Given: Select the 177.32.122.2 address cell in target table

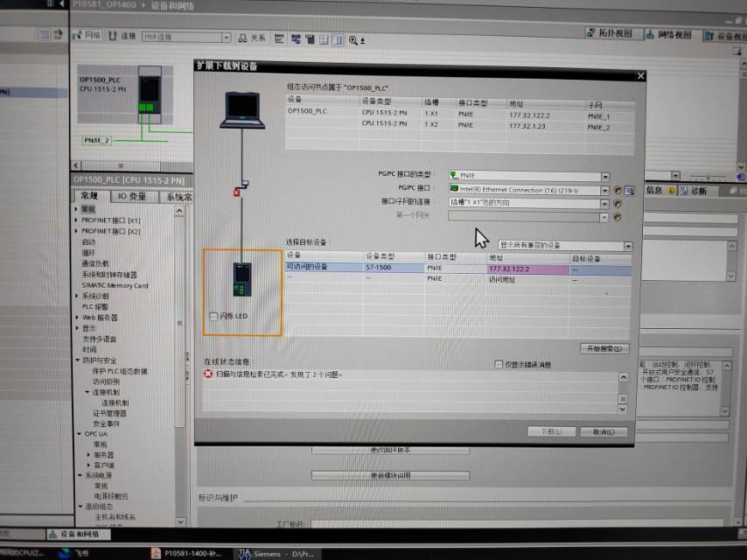Looking at the screenshot, I should pyautogui.click(x=527, y=269).
